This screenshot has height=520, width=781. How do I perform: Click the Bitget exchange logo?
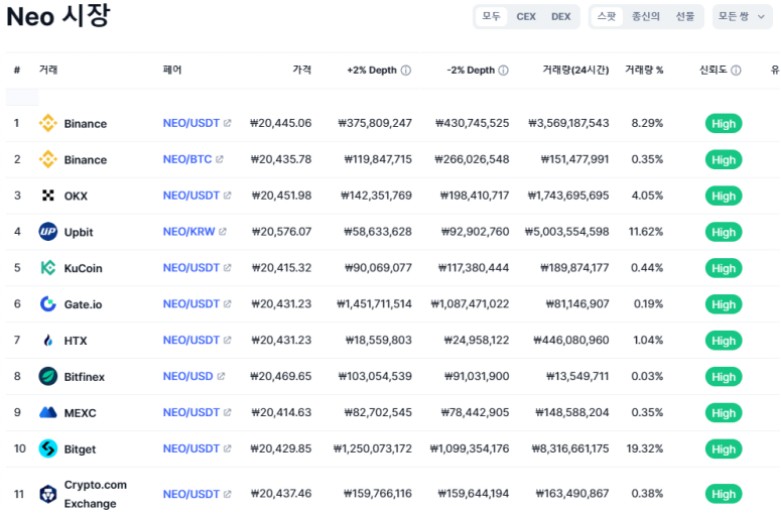(48, 449)
